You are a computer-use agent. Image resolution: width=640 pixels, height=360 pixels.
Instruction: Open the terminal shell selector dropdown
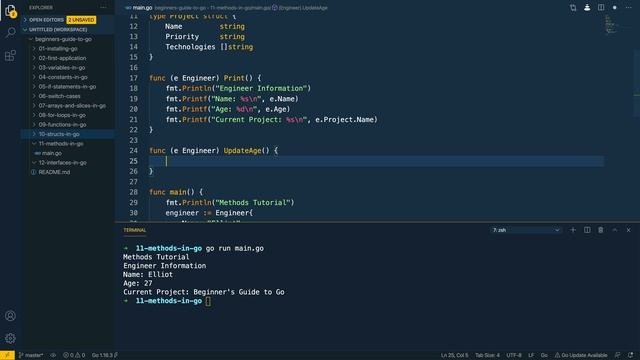[x=526, y=230]
